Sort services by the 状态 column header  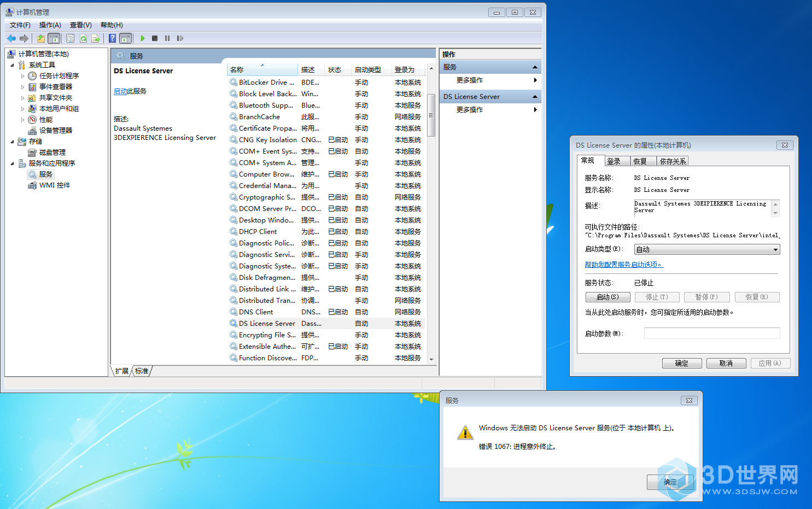pyautogui.click(x=338, y=70)
